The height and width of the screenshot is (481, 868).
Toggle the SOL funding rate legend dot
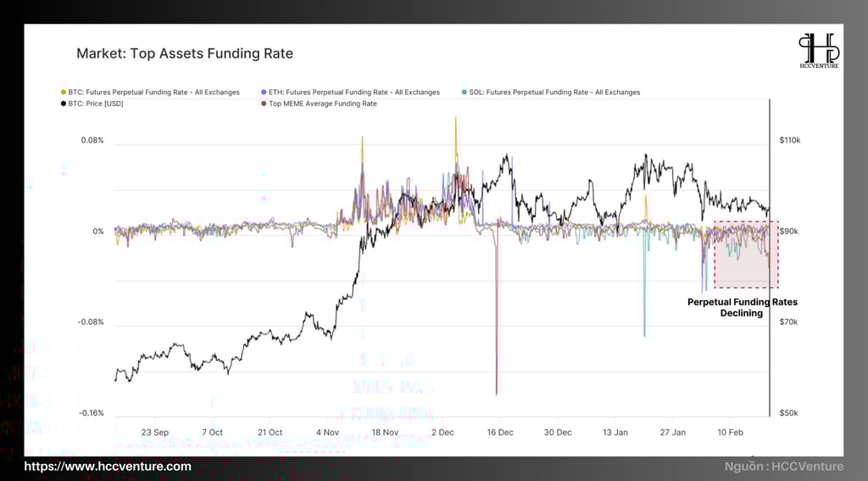(464, 92)
